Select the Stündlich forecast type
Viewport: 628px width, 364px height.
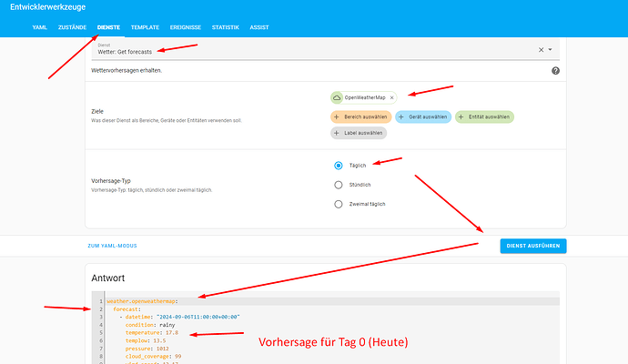(x=339, y=185)
